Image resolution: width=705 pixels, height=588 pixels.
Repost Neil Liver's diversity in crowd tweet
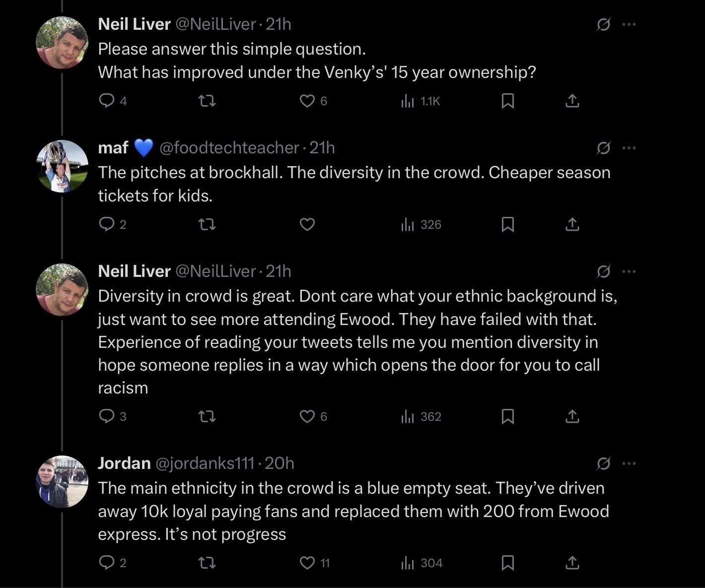[x=207, y=416]
